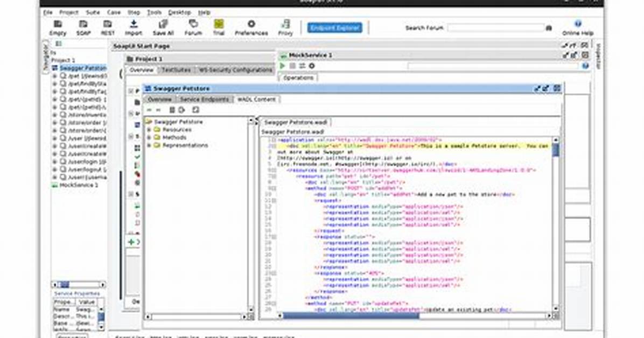Image resolution: width=644 pixels, height=338 pixels.
Task: Click the help icon in MockService 1 toolbar
Action: coord(585,66)
